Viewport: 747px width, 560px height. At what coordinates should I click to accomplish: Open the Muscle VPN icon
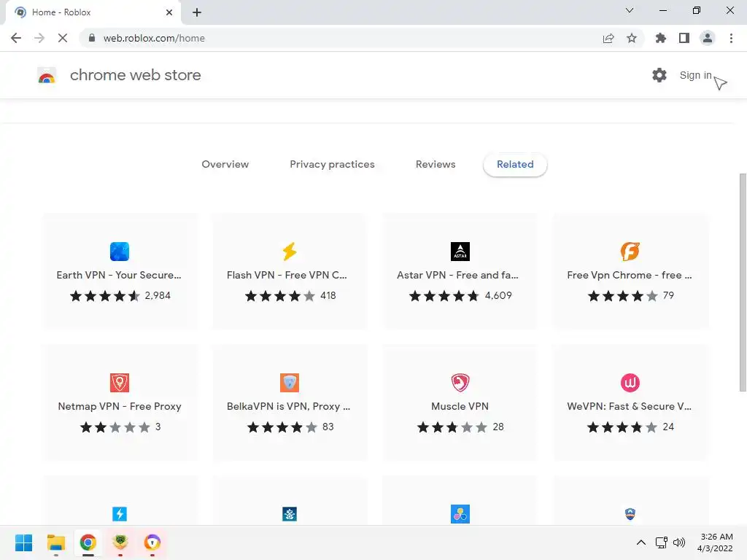460,382
